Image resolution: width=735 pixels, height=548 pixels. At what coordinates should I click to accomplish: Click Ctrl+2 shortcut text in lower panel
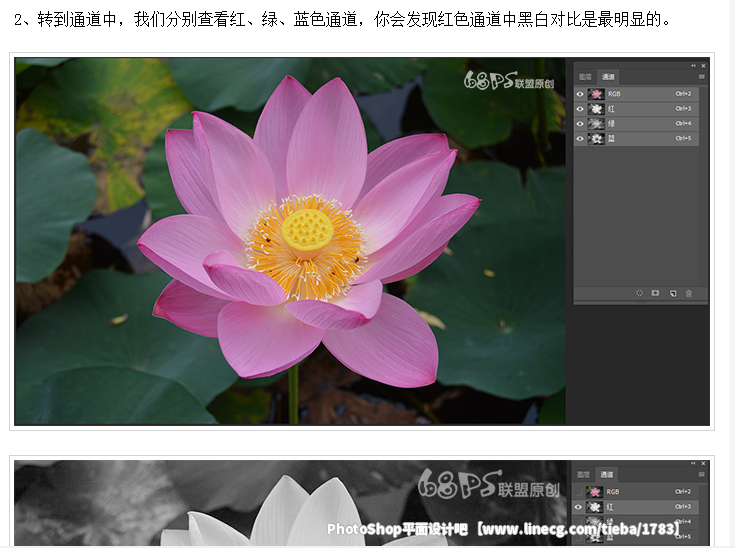tap(682, 491)
